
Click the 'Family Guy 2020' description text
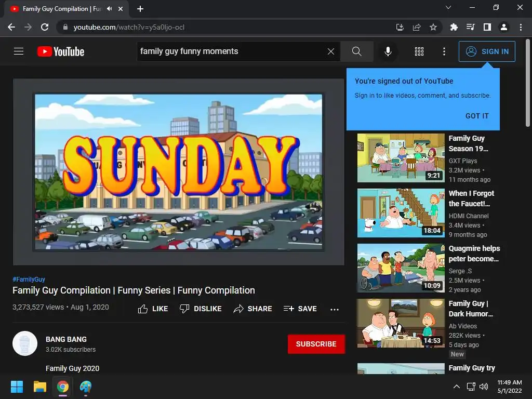tap(73, 368)
